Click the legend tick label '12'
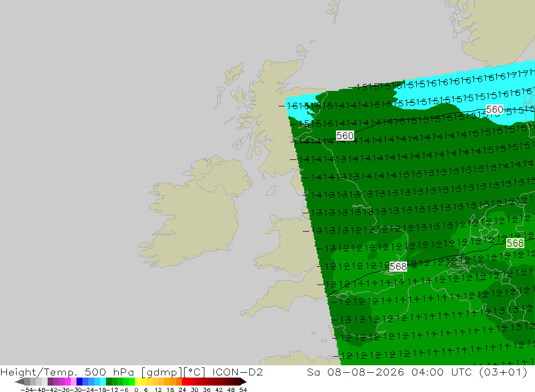The height and width of the screenshot is (392, 535). (x=158, y=390)
